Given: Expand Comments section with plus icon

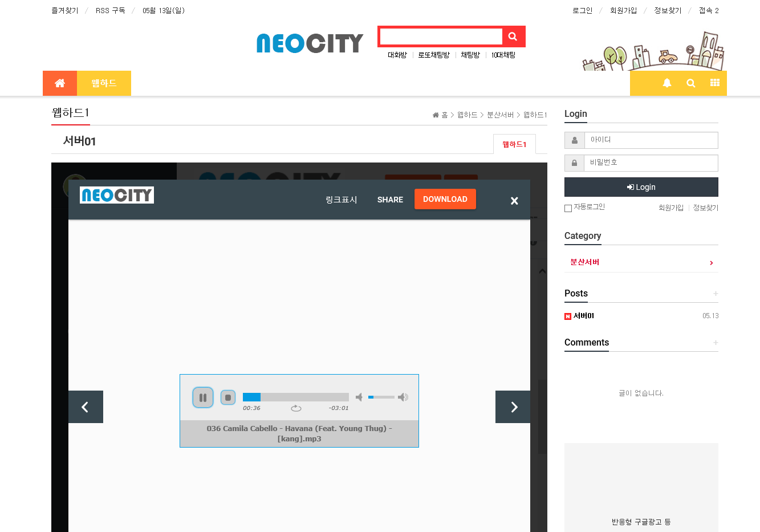Looking at the screenshot, I should [716, 343].
